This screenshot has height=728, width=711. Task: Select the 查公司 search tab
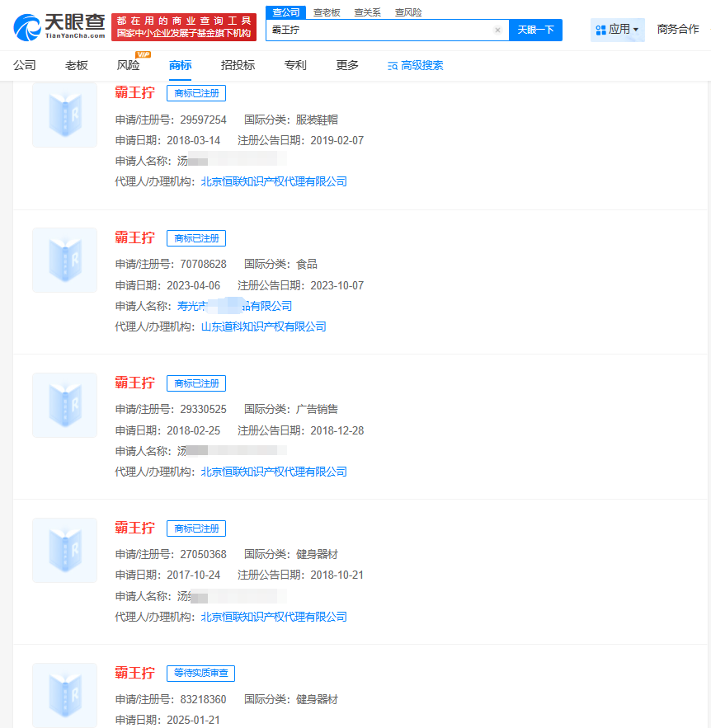tap(285, 12)
